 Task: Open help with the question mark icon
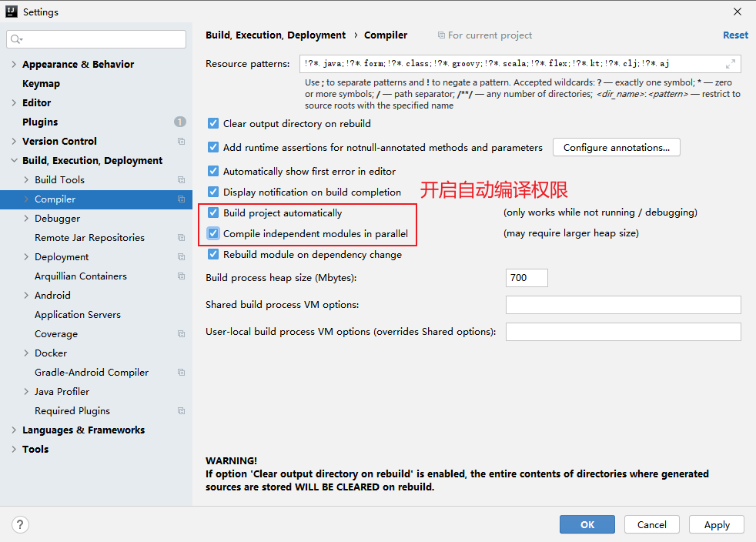coord(20,524)
